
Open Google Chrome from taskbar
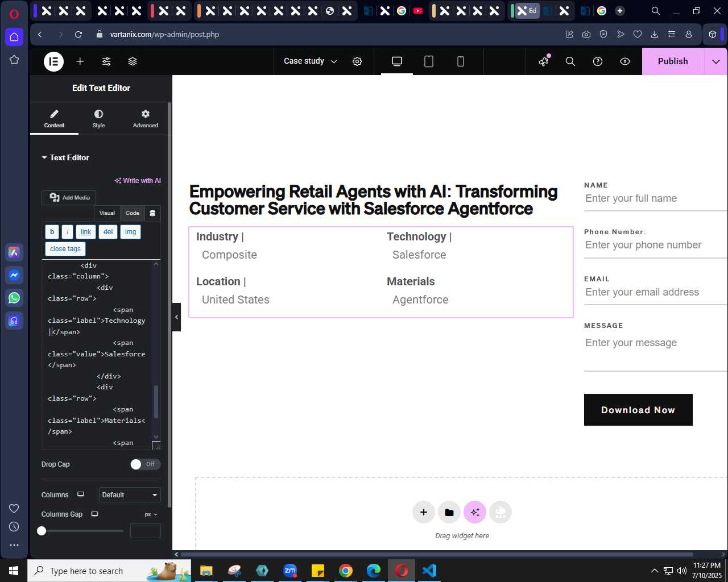pos(346,571)
